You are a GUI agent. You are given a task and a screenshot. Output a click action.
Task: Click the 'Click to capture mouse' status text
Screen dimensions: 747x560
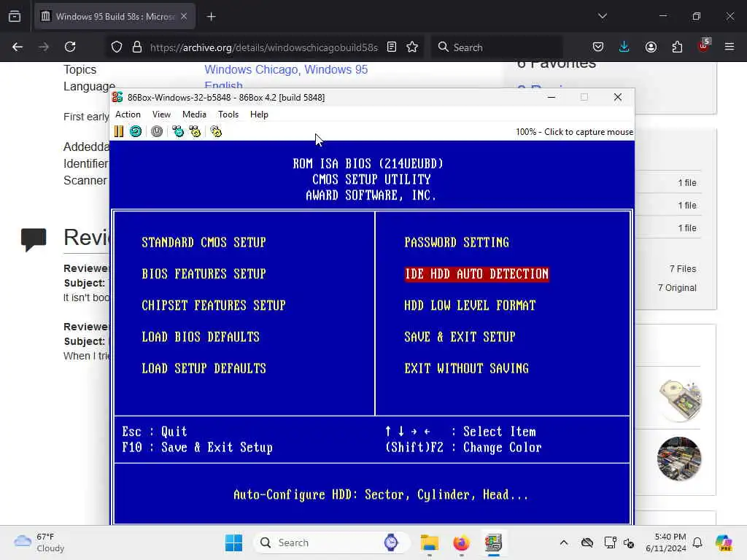tap(574, 132)
